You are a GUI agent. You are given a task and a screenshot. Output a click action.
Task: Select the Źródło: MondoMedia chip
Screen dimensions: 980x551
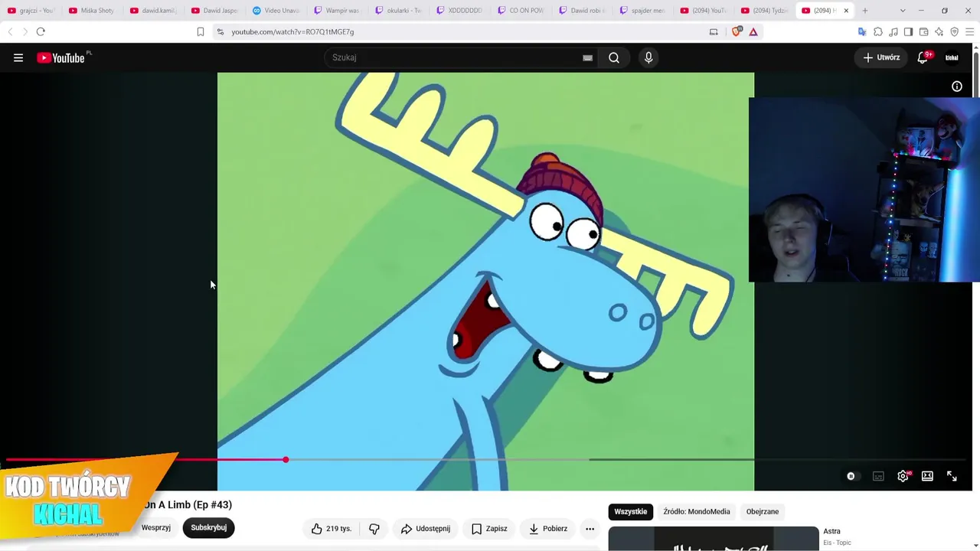tap(697, 511)
